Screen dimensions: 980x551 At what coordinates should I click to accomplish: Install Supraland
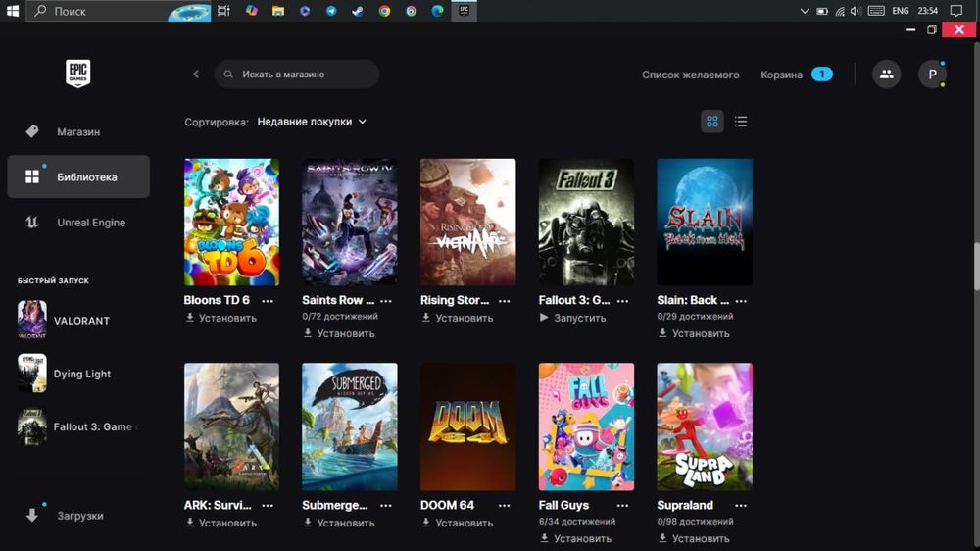pyautogui.click(x=695, y=538)
